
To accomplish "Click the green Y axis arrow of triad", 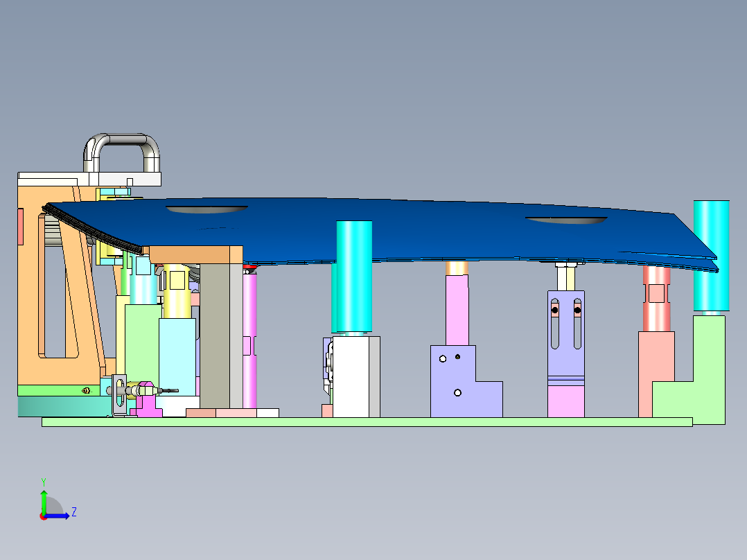I will (x=44, y=501).
